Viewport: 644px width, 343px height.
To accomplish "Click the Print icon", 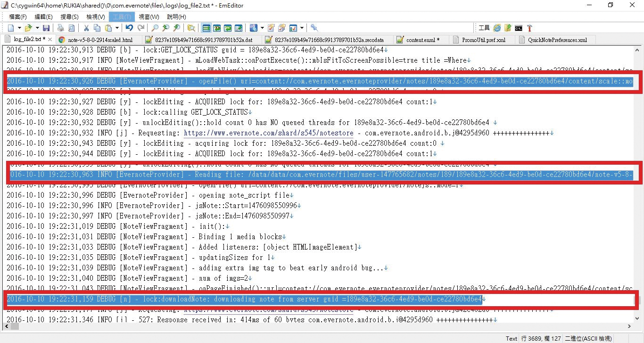I will pyautogui.click(x=60, y=28).
